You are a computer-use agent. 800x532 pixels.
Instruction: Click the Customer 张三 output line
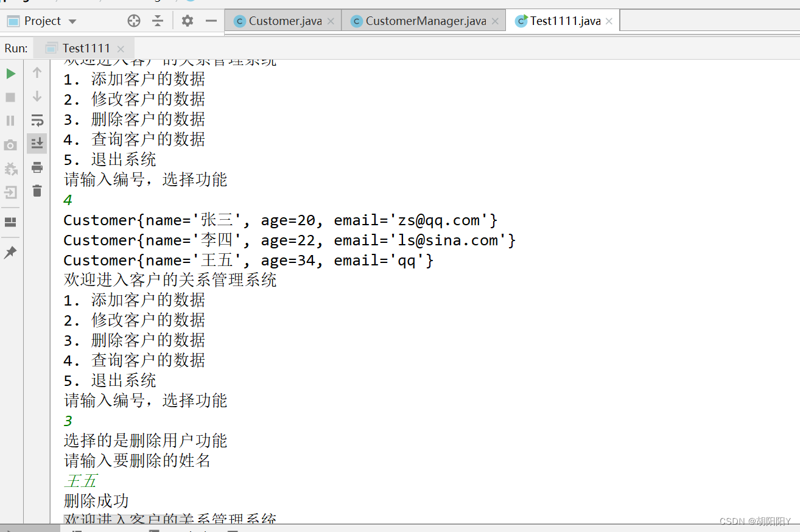point(281,220)
